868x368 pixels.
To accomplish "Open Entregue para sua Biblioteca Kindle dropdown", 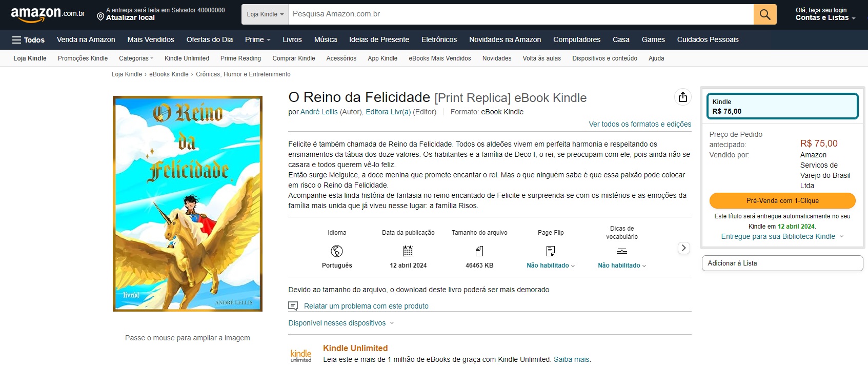I will (782, 236).
